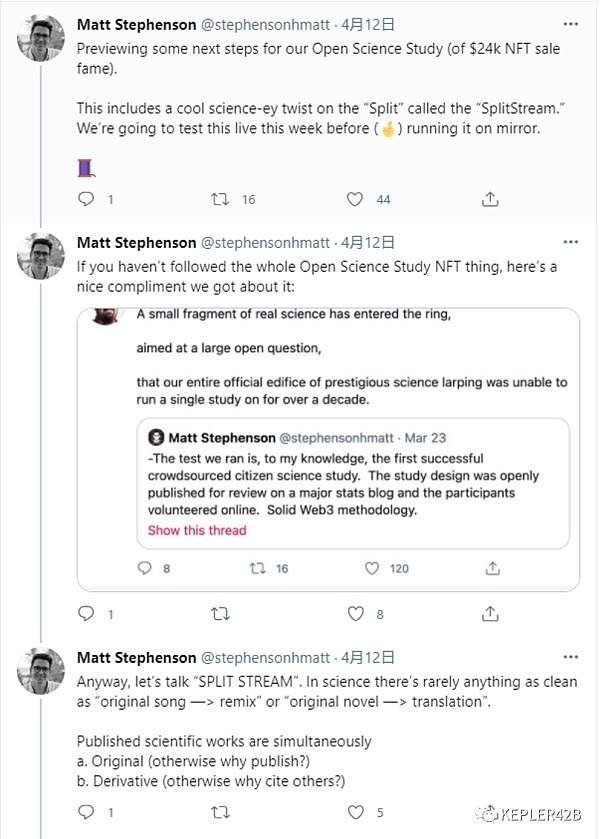Retweet the quoted tweet inside embedded card
Screen dimensions: 600x839
(257, 568)
